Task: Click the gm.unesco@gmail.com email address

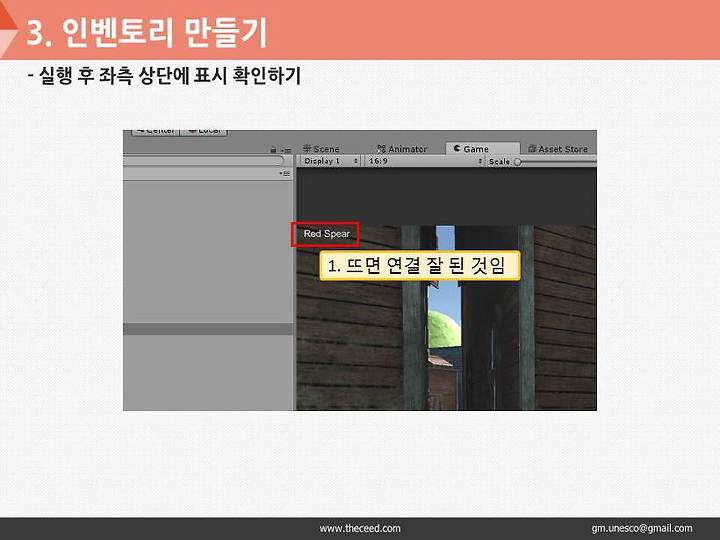Action: click(x=641, y=529)
